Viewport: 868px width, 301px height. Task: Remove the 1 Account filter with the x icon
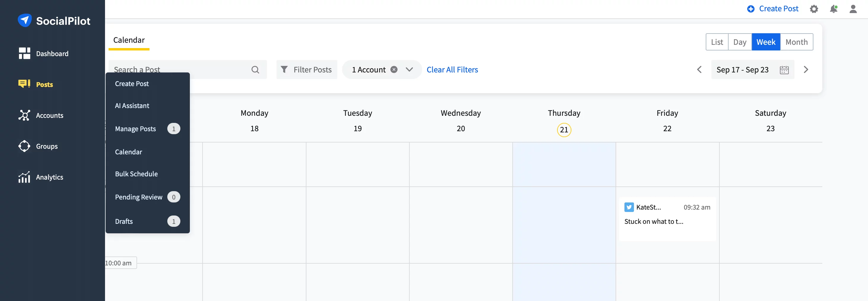click(394, 69)
